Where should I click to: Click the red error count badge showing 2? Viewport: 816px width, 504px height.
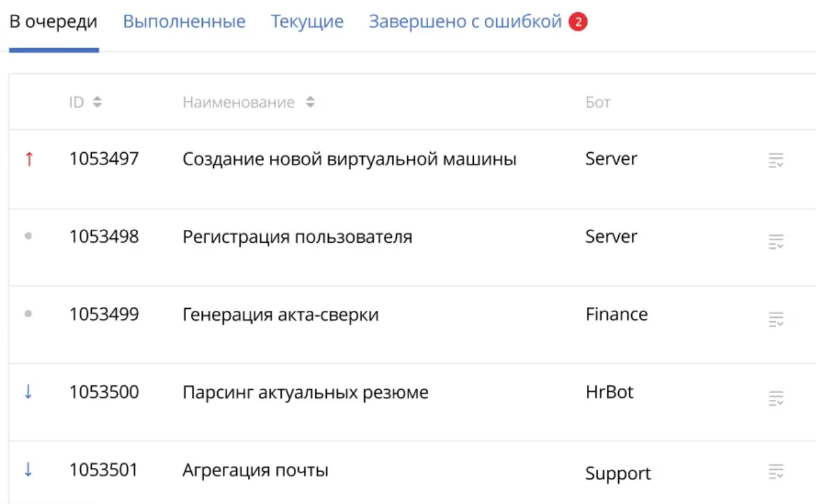[578, 22]
